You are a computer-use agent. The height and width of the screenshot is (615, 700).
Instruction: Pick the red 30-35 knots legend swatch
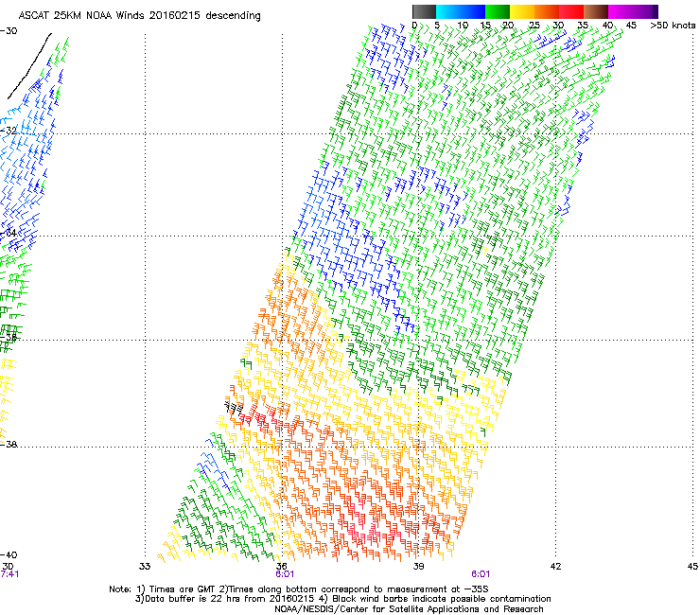(x=571, y=11)
